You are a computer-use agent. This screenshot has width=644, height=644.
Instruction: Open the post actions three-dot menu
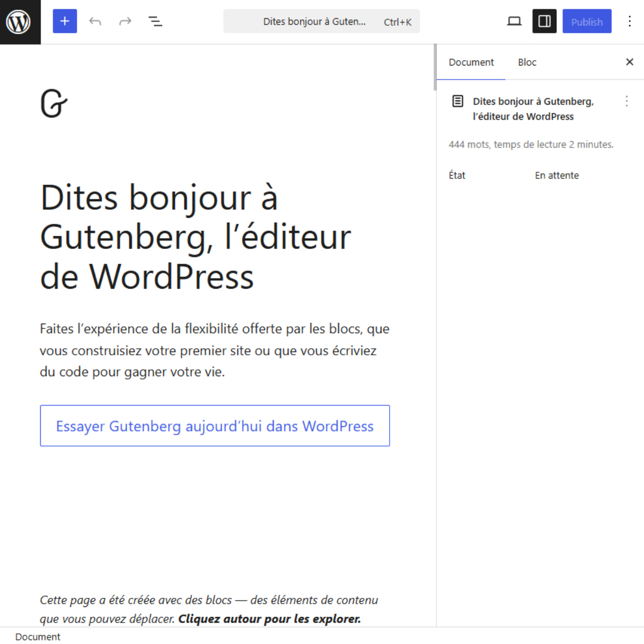point(626,101)
